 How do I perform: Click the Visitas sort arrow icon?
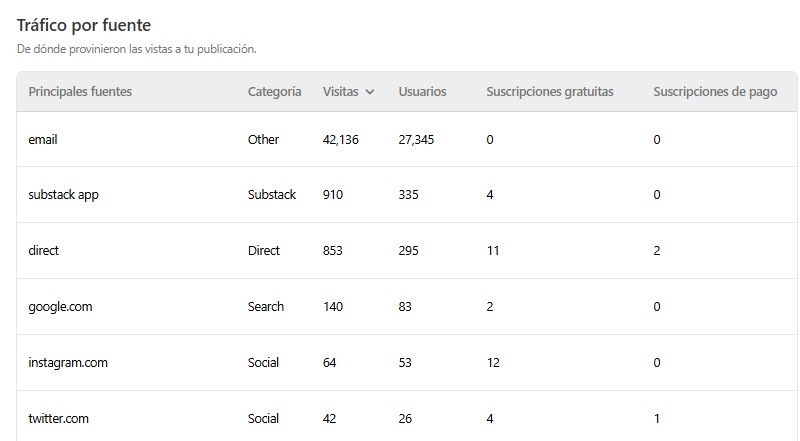click(x=370, y=92)
